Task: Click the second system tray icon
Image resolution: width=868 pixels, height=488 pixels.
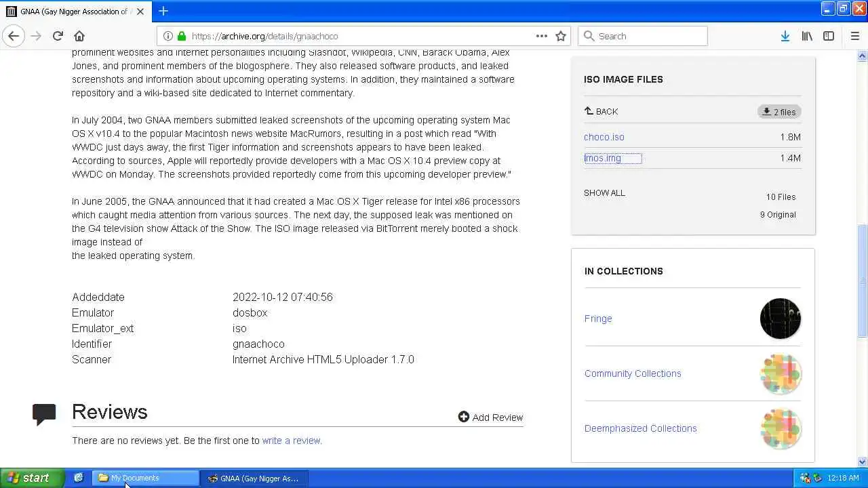Action: 817,478
